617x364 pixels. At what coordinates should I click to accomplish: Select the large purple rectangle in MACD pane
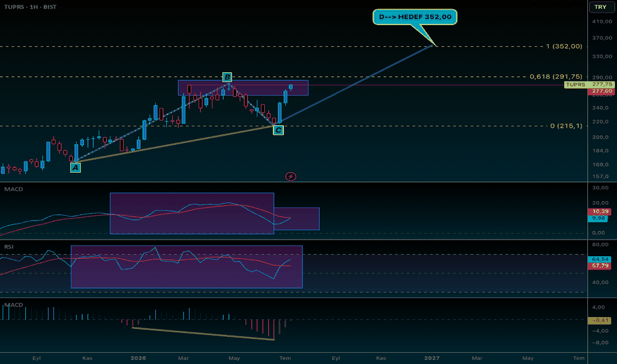tap(192, 213)
